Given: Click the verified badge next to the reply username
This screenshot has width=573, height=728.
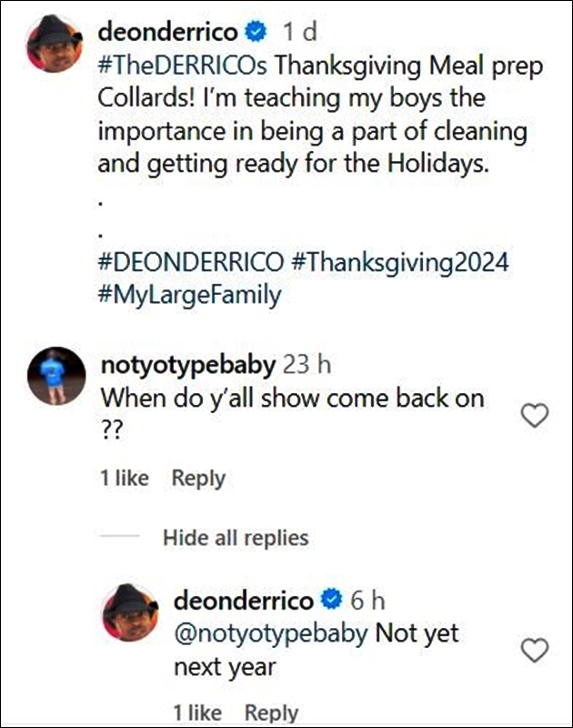Looking at the screenshot, I should [329, 599].
